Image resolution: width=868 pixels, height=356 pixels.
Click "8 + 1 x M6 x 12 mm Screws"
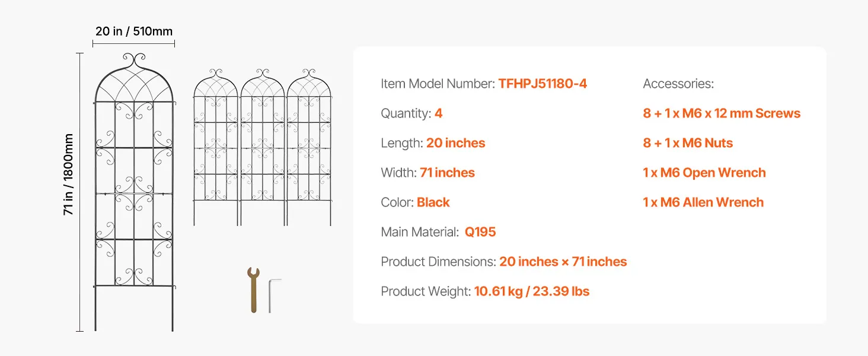[x=722, y=113]
